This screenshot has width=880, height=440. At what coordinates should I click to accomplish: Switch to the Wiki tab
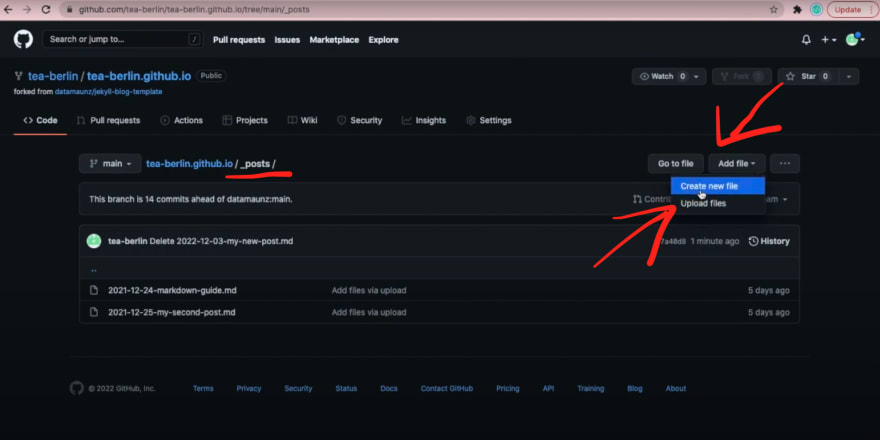302,120
